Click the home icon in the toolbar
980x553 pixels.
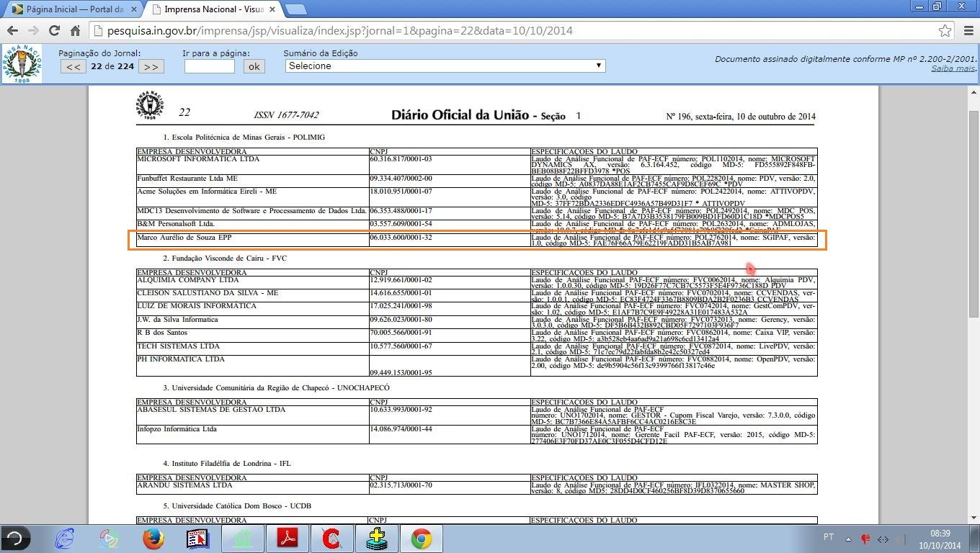point(75,30)
